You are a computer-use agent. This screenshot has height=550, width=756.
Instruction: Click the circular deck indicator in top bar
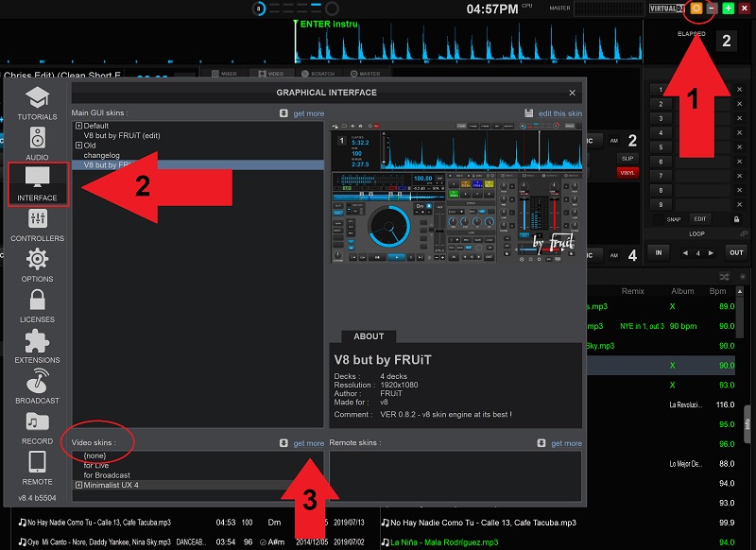[259, 9]
